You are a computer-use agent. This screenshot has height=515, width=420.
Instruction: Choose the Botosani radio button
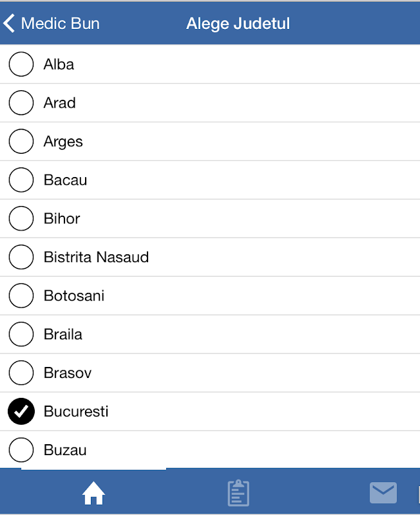[x=21, y=296]
